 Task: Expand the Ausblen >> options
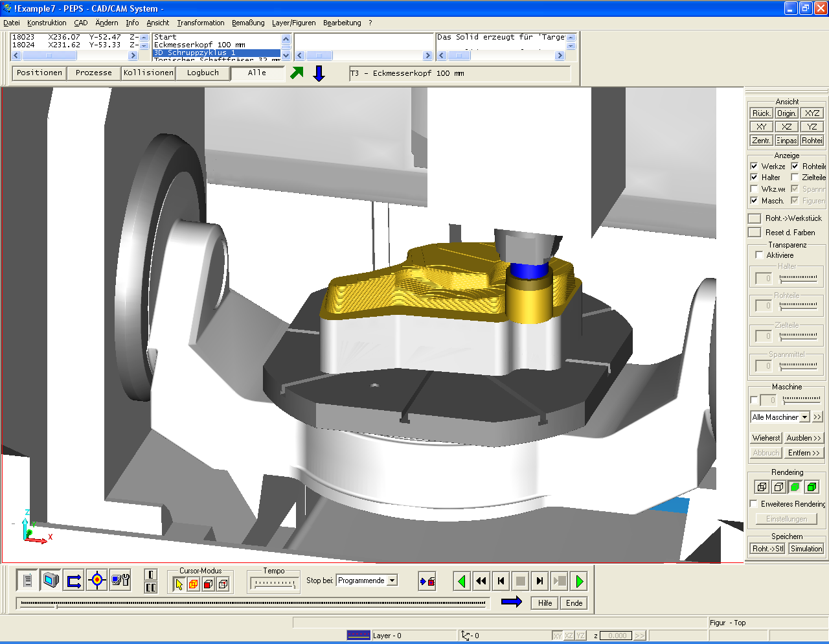pyautogui.click(x=804, y=438)
